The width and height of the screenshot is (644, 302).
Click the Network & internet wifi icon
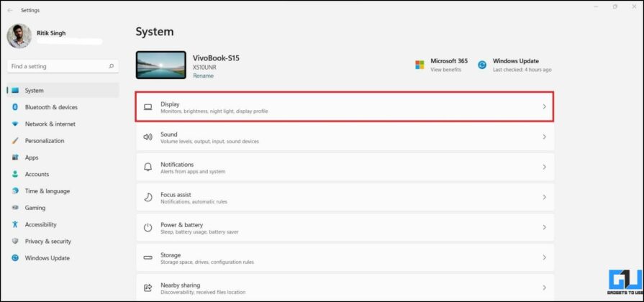[15, 124]
